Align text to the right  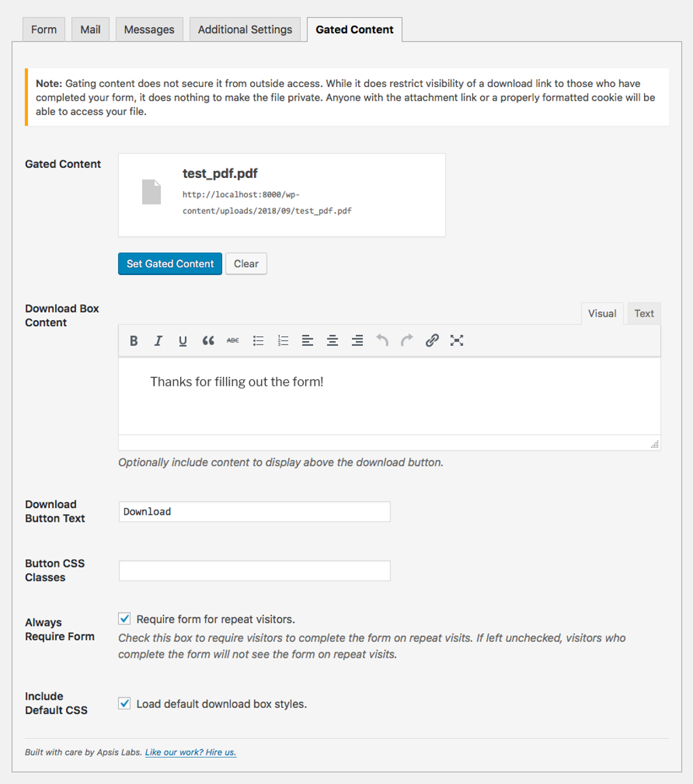(x=357, y=340)
